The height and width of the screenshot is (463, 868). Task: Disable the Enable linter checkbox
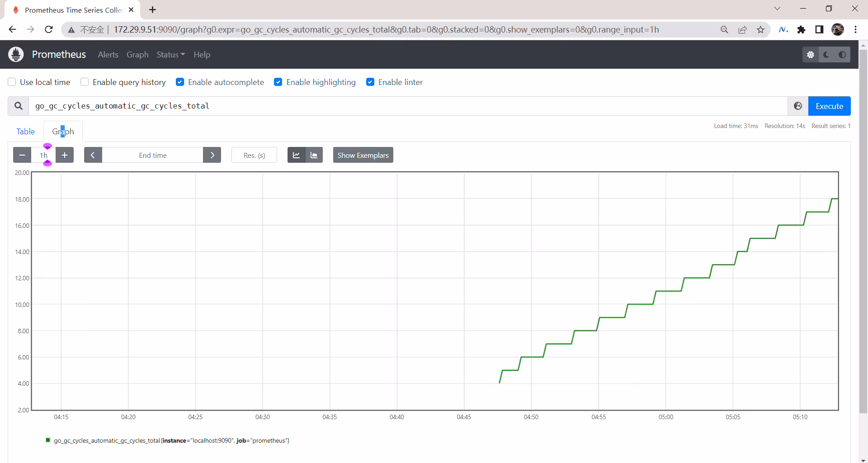click(x=370, y=82)
